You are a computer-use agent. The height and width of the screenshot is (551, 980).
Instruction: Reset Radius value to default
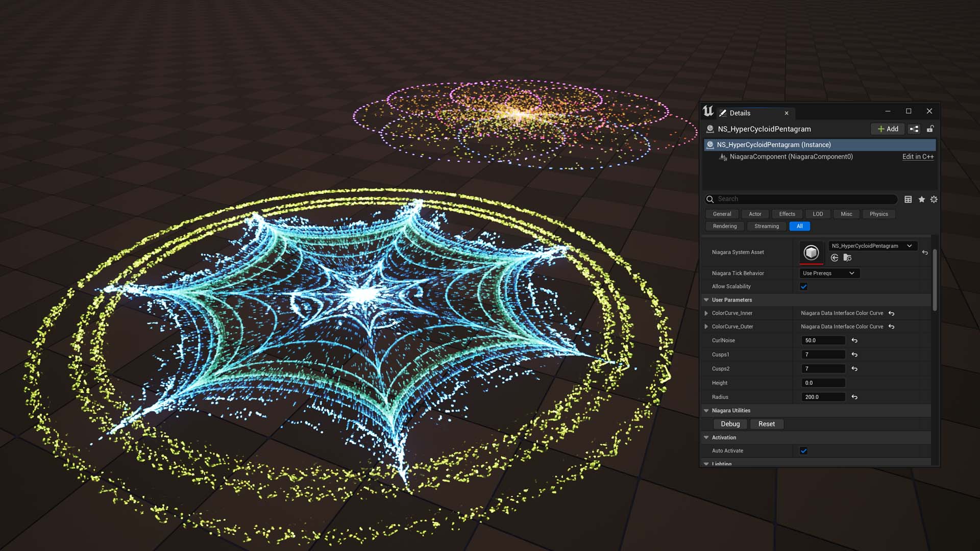pyautogui.click(x=854, y=397)
